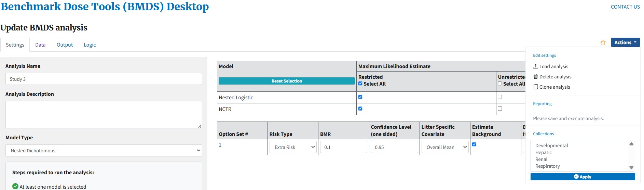
Task: Click the Analysis Name field
Action: tap(104, 79)
